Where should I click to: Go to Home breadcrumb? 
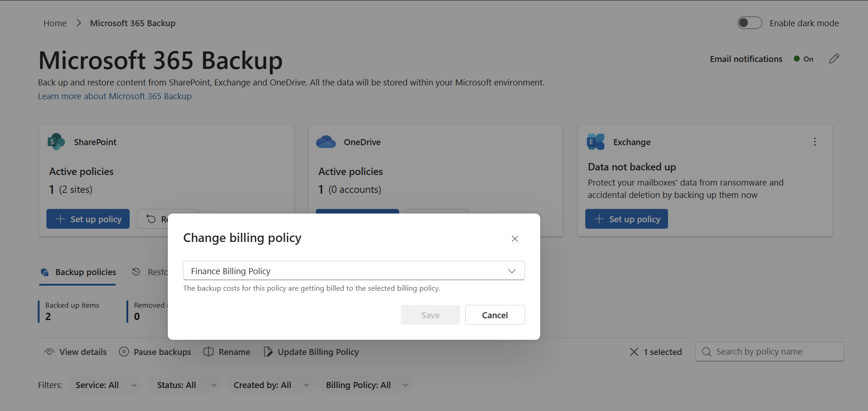click(x=55, y=23)
